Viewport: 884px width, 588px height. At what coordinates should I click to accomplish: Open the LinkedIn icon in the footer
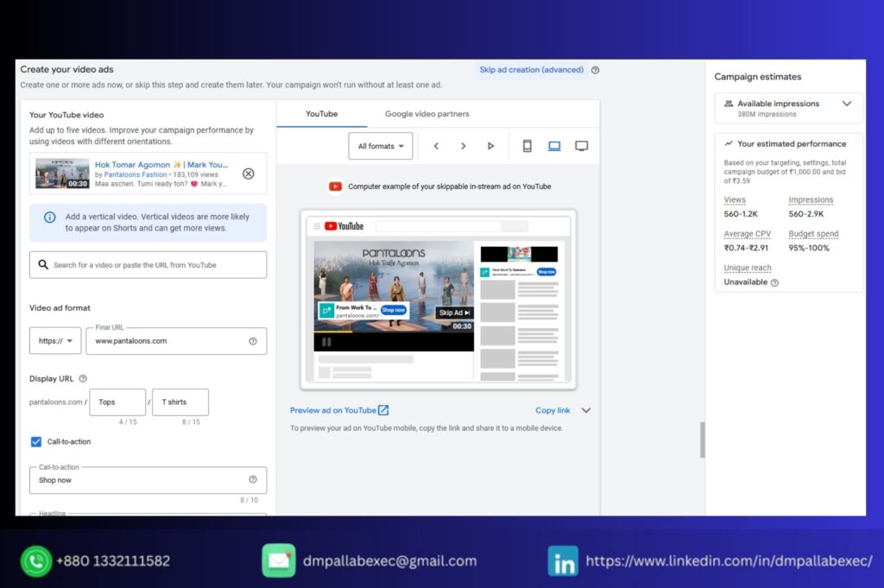pos(563,560)
